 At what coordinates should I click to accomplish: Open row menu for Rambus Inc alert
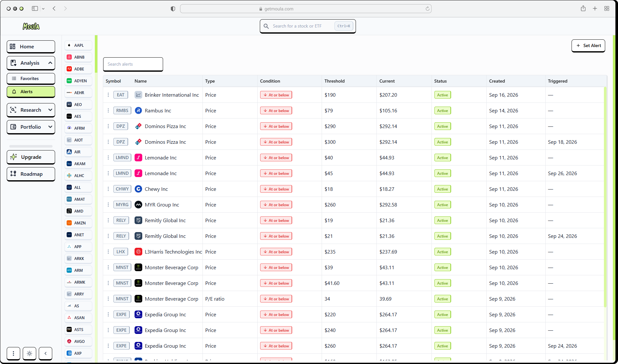tap(108, 110)
